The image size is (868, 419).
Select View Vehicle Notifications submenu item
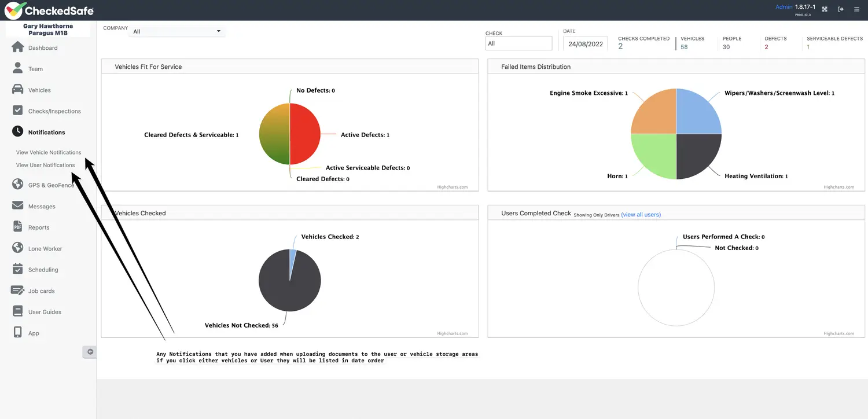[x=49, y=152]
